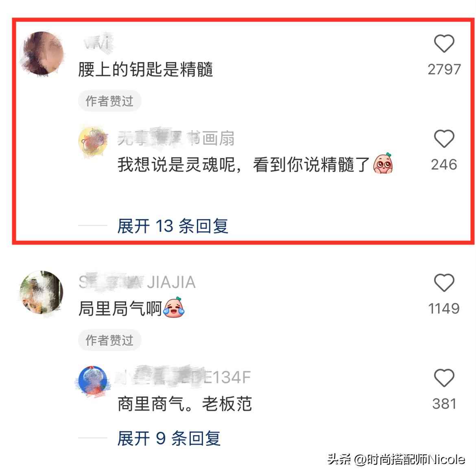The image size is (476, 476).
Task: Tap the shy emoji in the "看到你说精髓了" reply
Action: [383, 163]
